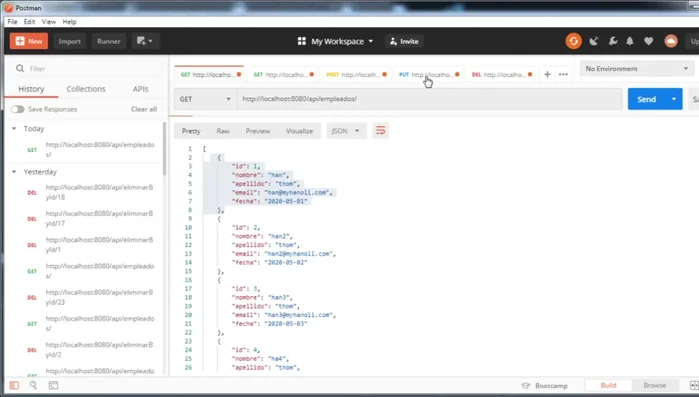This screenshot has width=699, height=397.
Task: Click the magnifier icon in Filter box
Action: (20, 68)
